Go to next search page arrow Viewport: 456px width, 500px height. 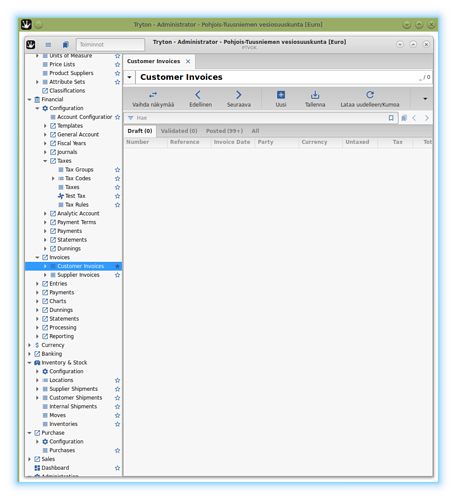tap(427, 118)
